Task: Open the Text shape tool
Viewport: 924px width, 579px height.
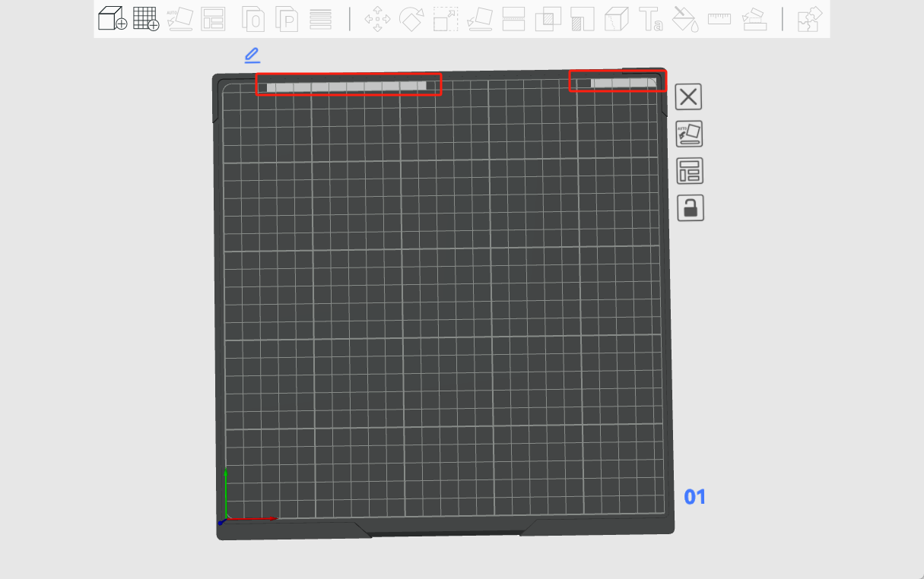Action: point(650,19)
